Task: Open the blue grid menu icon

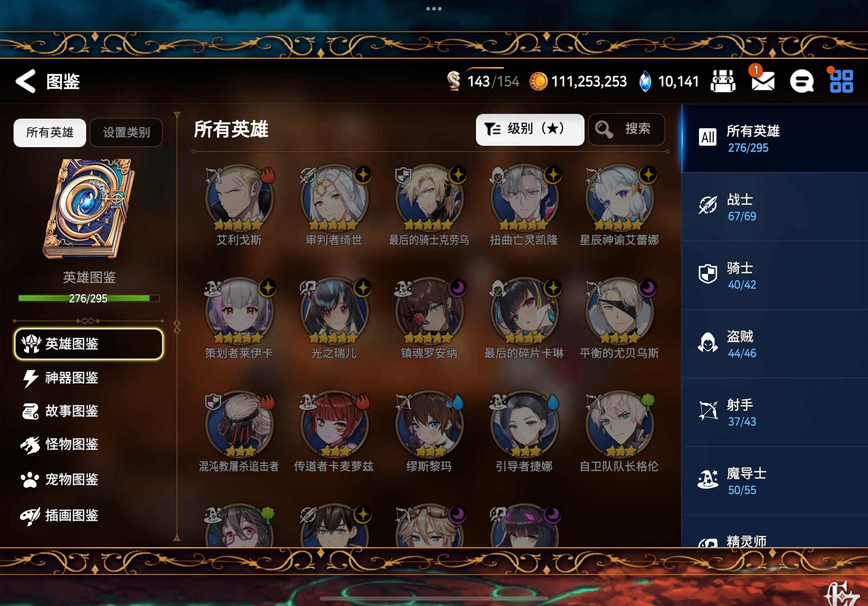Action: pos(841,81)
